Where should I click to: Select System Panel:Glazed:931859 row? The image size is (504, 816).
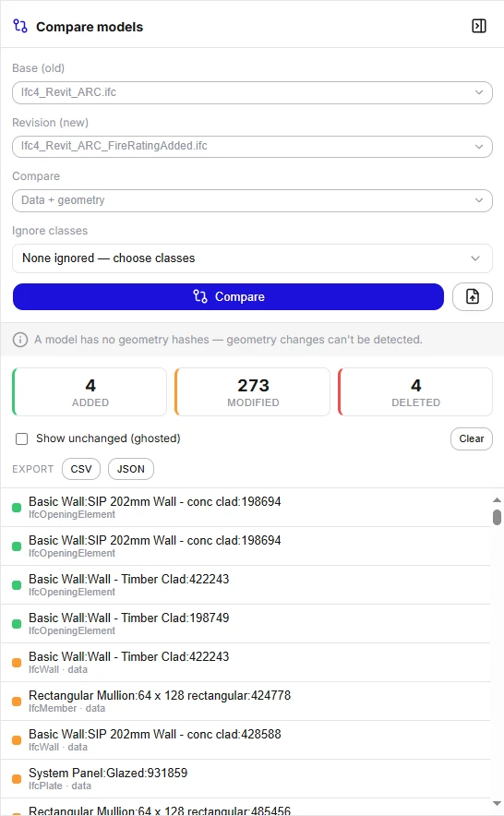click(246, 778)
